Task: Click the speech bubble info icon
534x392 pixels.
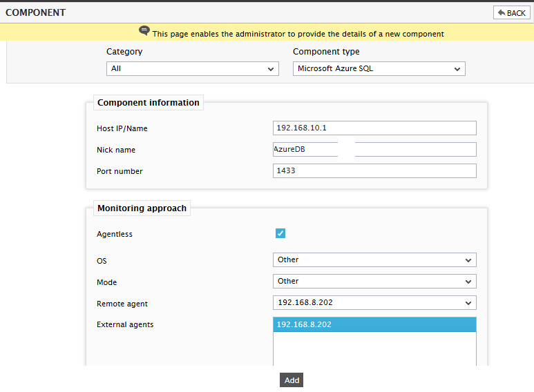Action: 144,30
